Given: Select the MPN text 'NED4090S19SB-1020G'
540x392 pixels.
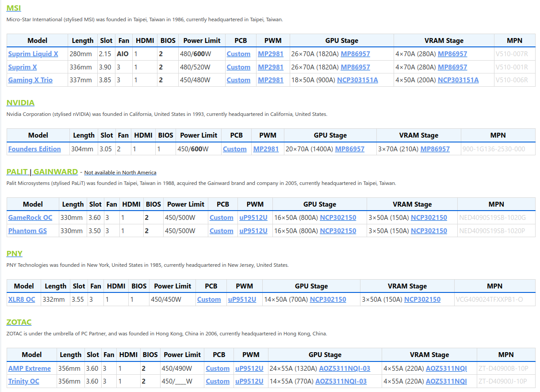Looking at the screenshot, I should point(493,218).
